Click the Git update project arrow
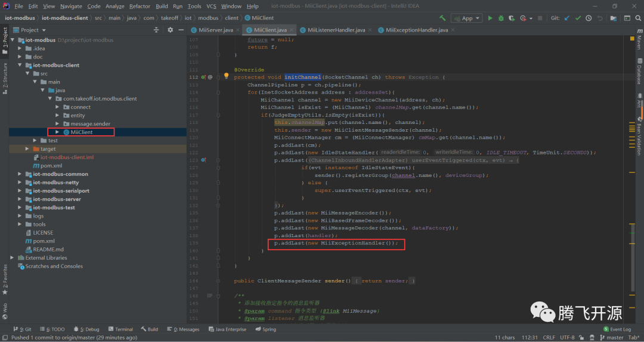The image size is (644, 342). tap(567, 18)
